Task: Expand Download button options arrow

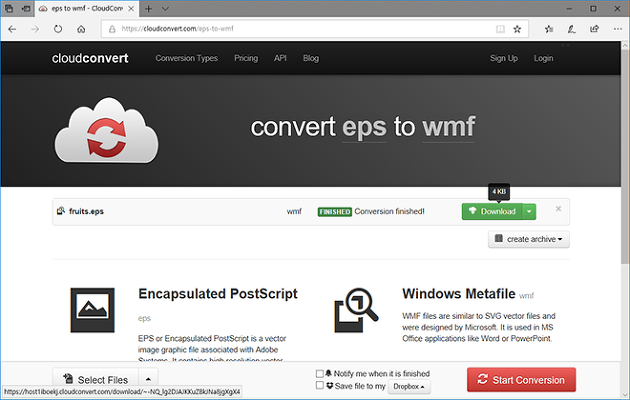Action: tap(529, 211)
